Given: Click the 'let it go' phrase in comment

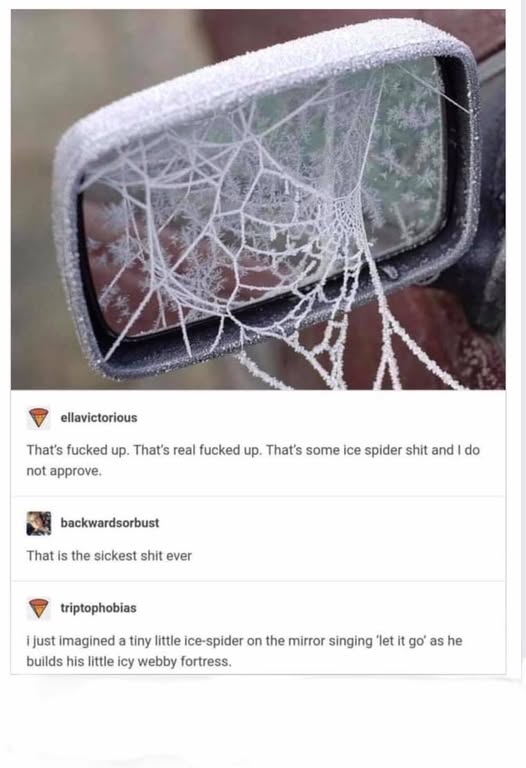Looking at the screenshot, I should pos(401,641).
